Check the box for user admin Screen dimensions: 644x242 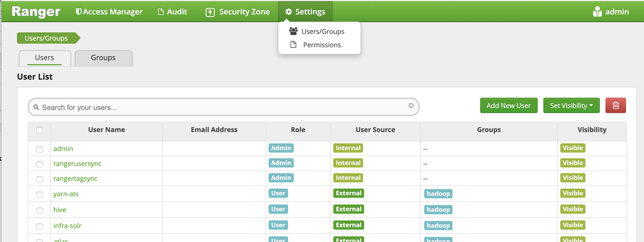click(40, 150)
